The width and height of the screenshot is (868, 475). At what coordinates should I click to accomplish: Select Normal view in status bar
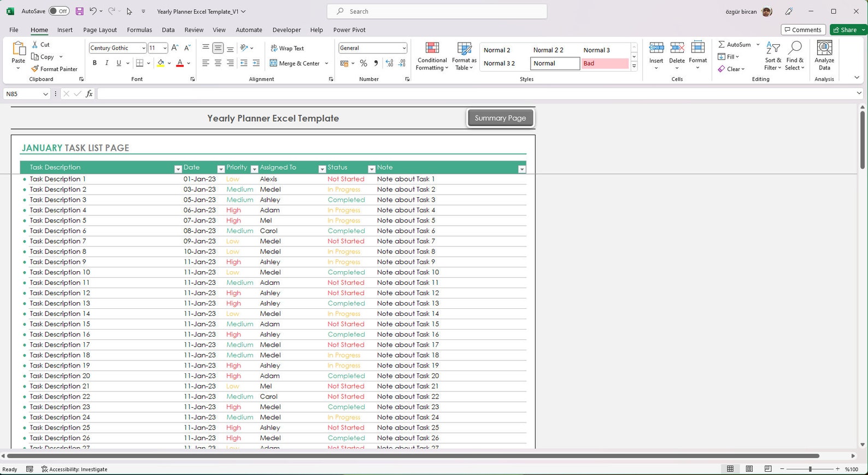(x=730, y=469)
